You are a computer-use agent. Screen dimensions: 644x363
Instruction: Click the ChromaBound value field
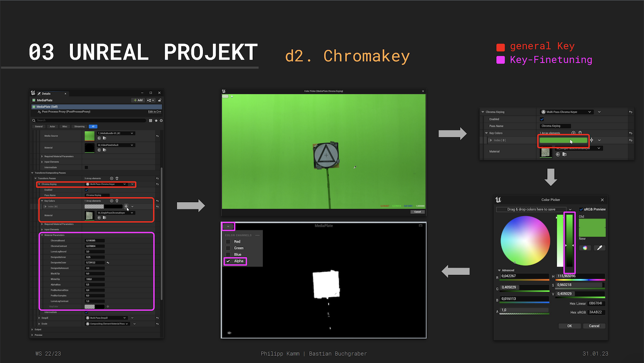(94, 240)
